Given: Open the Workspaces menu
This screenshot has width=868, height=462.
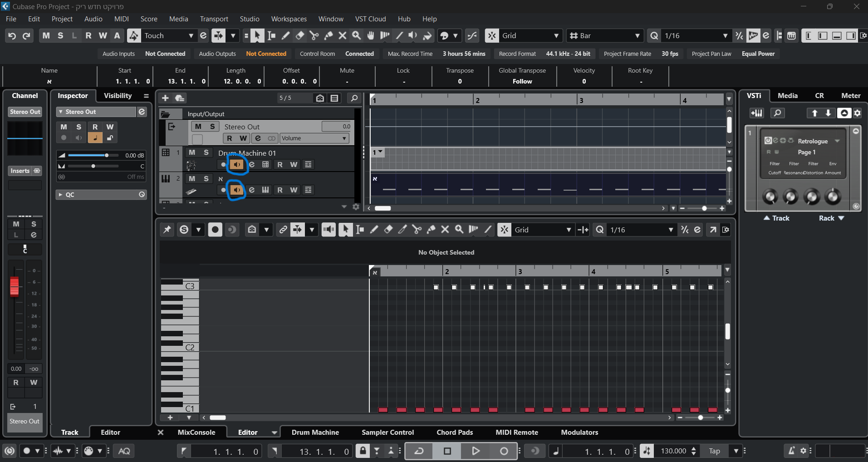Looking at the screenshot, I should (x=289, y=19).
